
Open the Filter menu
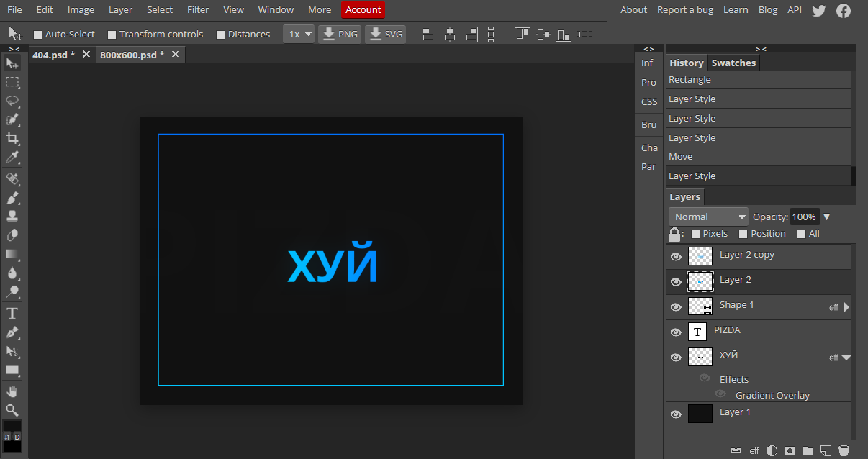tap(197, 9)
